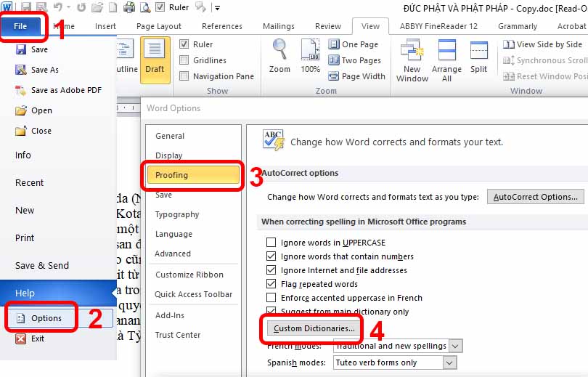The width and height of the screenshot is (588, 377).
Task: Click View Side by Side
Action: [542, 44]
